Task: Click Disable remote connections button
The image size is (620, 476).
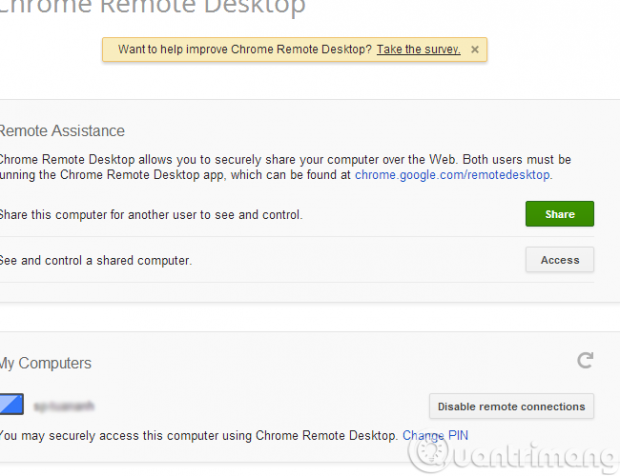Action: (x=511, y=406)
